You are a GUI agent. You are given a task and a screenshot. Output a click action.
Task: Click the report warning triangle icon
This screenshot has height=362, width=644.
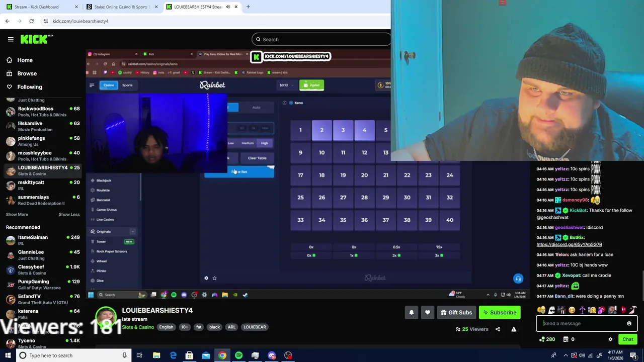click(x=514, y=329)
